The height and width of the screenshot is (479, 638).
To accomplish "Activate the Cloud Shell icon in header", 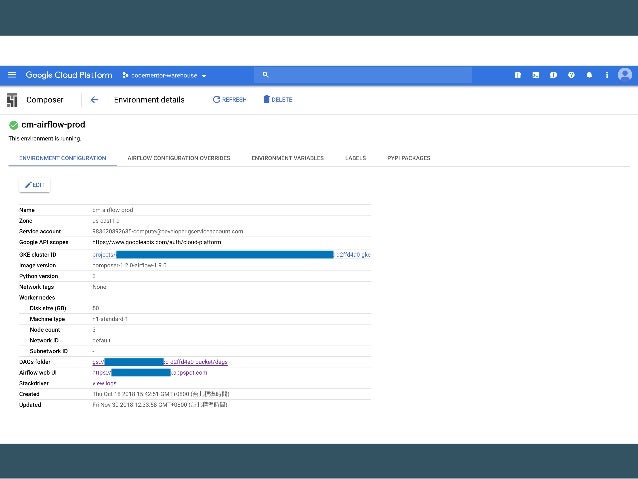I will click(x=536, y=75).
